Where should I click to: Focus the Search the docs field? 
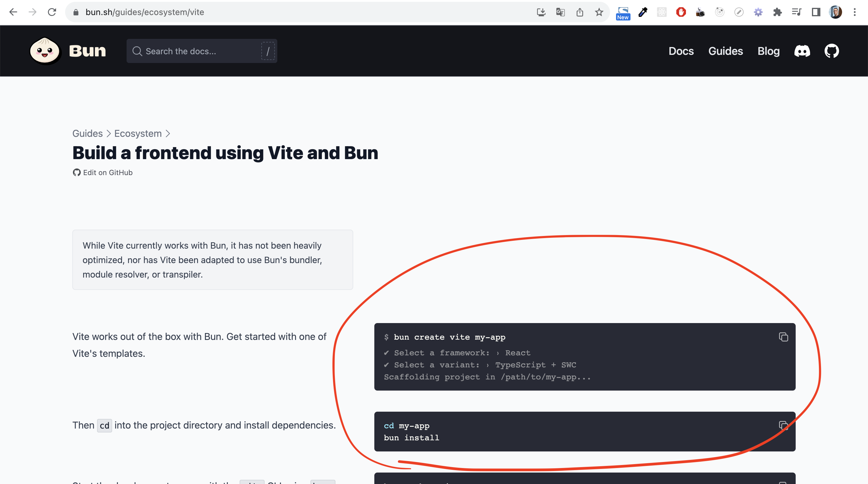[202, 51]
